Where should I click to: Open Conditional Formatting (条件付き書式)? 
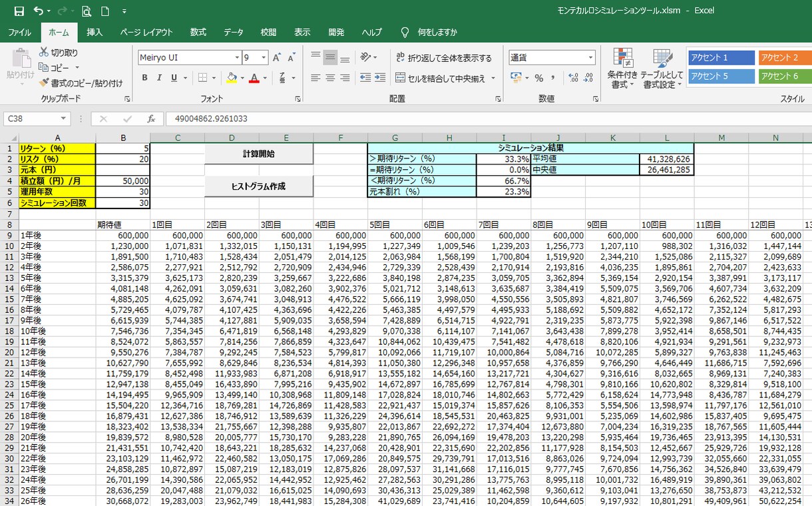coord(622,69)
